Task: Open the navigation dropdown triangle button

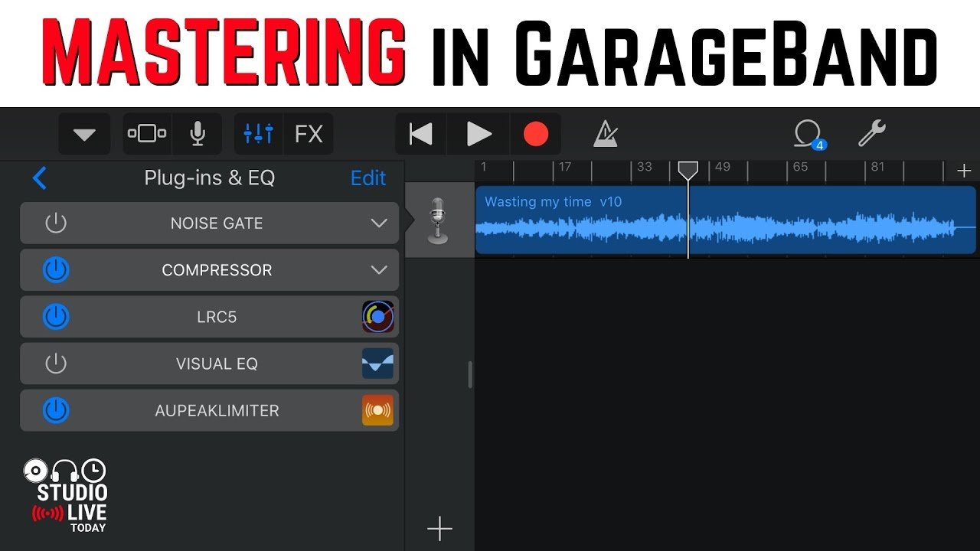Action: (x=84, y=135)
